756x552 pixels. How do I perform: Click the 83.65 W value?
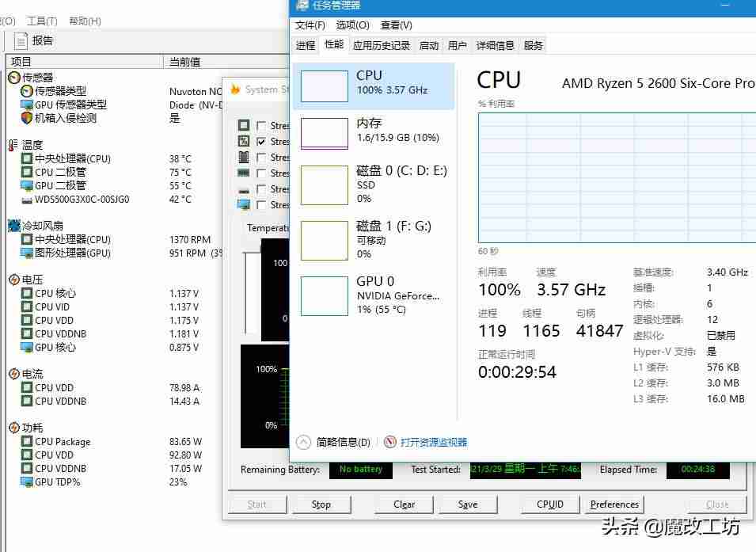click(185, 441)
